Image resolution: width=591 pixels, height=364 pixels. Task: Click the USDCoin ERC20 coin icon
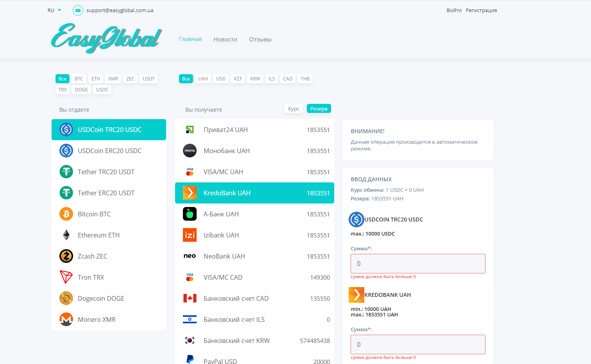(x=66, y=150)
